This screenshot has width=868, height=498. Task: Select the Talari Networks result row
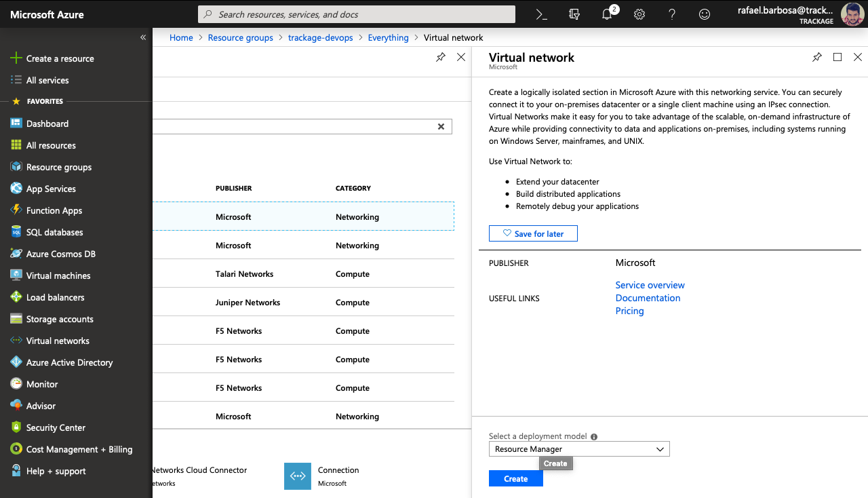(304, 274)
